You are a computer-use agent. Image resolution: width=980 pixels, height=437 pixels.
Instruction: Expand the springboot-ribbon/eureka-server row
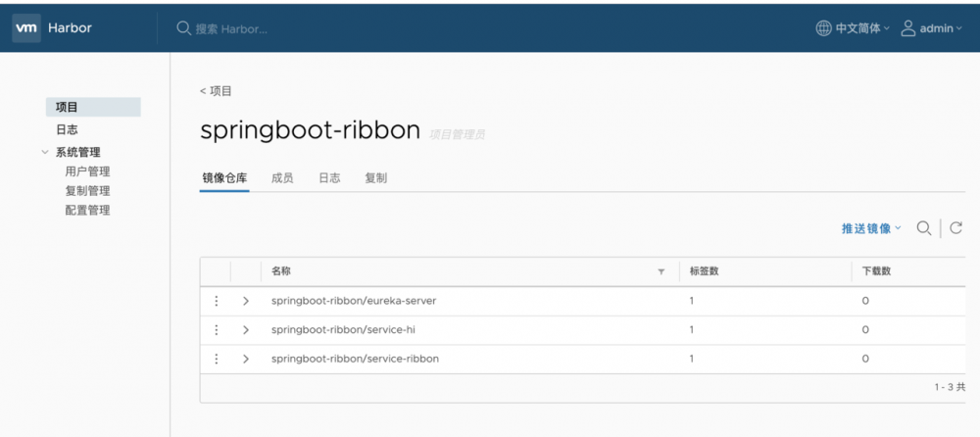point(246,301)
